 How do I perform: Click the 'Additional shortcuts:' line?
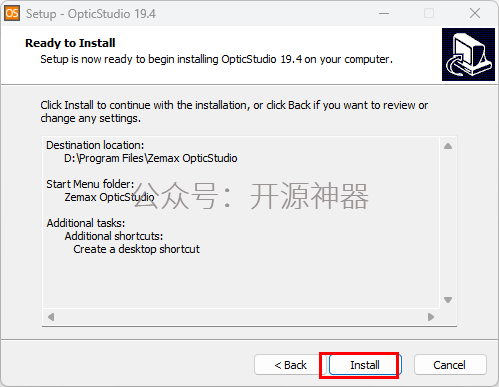pos(114,236)
